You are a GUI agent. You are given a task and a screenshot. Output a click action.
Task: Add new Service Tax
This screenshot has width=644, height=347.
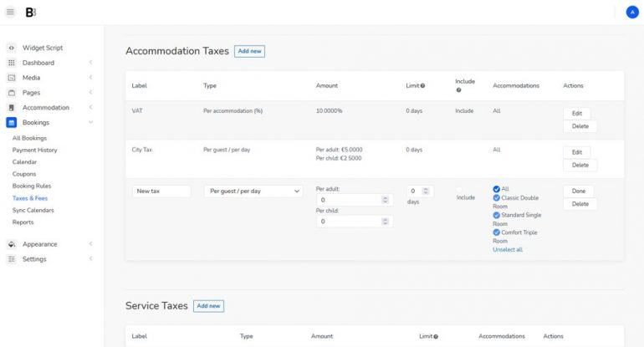tap(208, 306)
